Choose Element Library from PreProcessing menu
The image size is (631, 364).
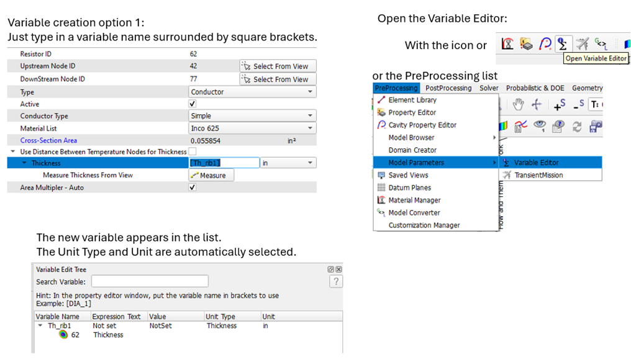pos(436,100)
